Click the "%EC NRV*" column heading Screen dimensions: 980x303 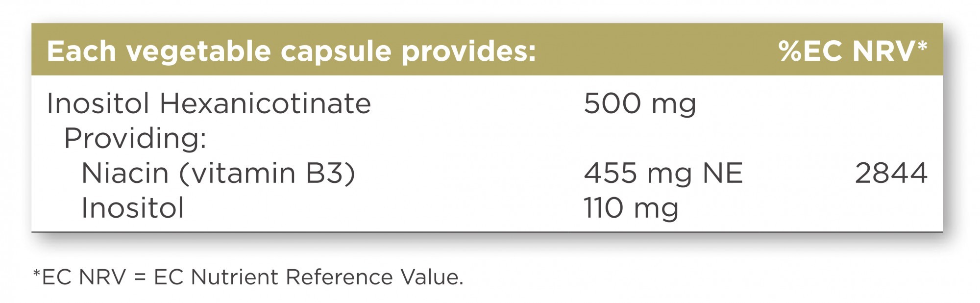point(852,51)
